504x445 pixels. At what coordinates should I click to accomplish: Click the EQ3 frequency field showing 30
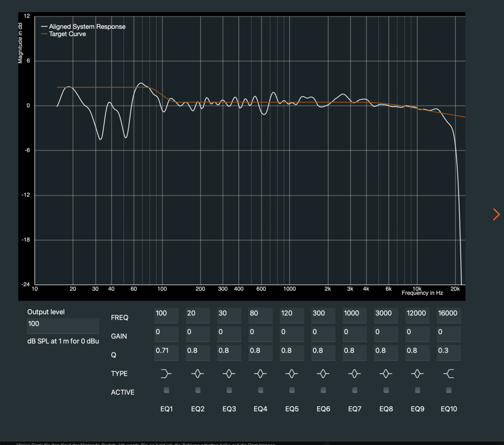click(x=229, y=315)
